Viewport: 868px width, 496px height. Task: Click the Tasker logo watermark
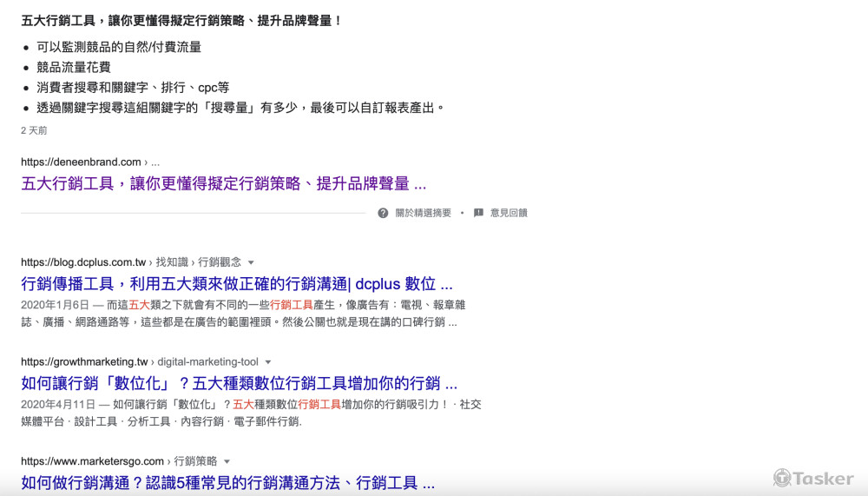813,478
